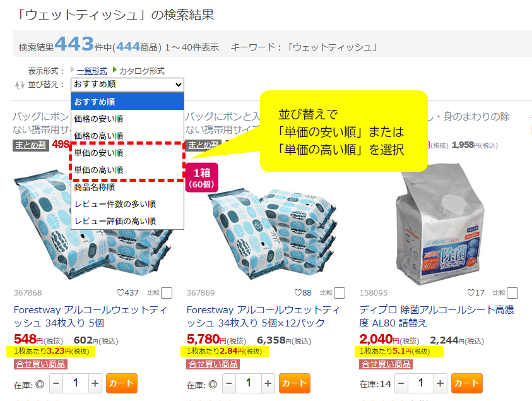Increase quantity with plus for Dipro sheet

(440, 383)
